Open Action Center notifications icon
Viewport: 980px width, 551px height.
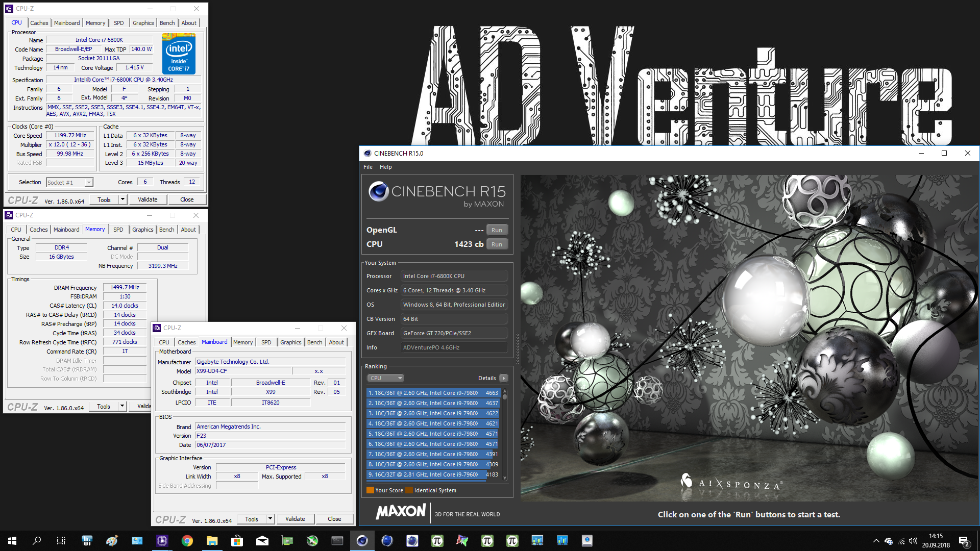point(964,541)
